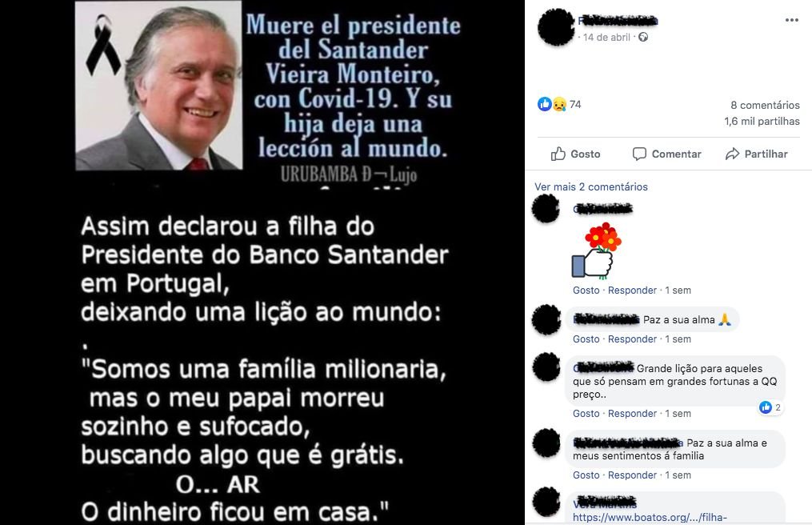
Task: Click the sad face reaction icon
Action: [x=559, y=104]
